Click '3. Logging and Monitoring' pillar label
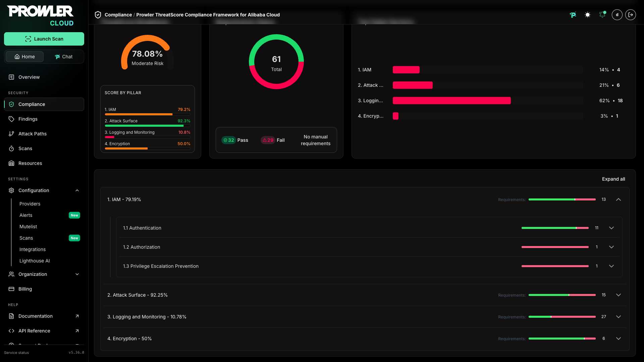 click(129, 132)
